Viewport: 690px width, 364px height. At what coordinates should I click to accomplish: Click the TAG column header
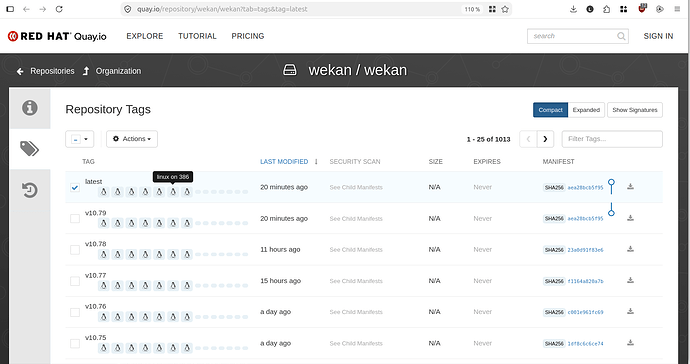click(x=88, y=162)
